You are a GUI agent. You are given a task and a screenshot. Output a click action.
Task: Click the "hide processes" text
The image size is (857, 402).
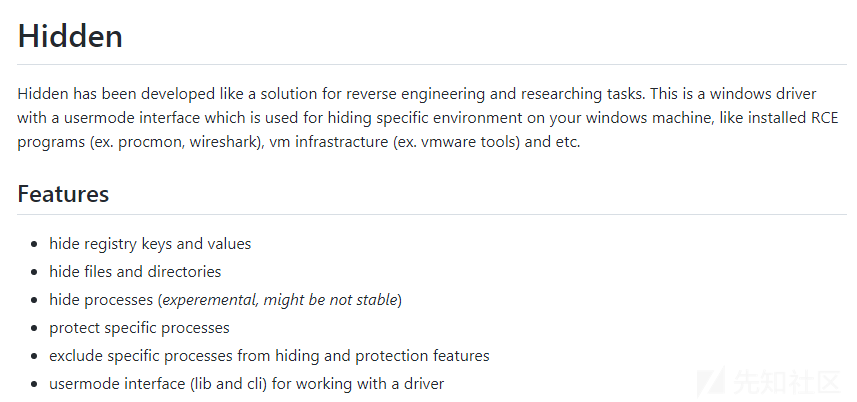[x=102, y=300]
